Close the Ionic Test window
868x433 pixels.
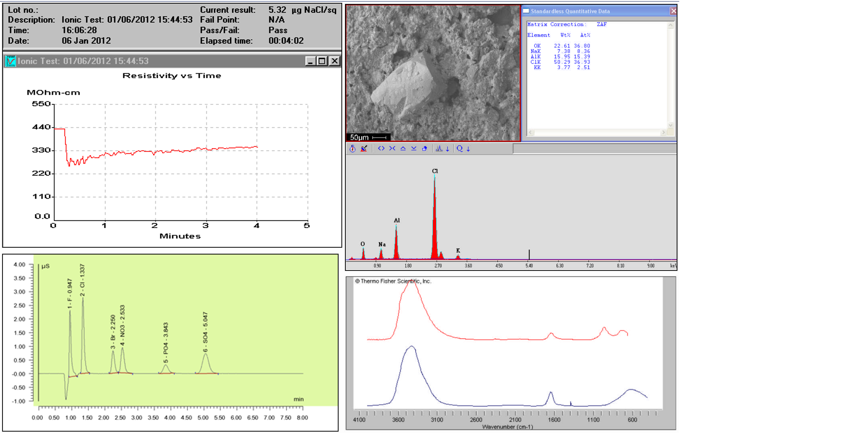coord(335,61)
